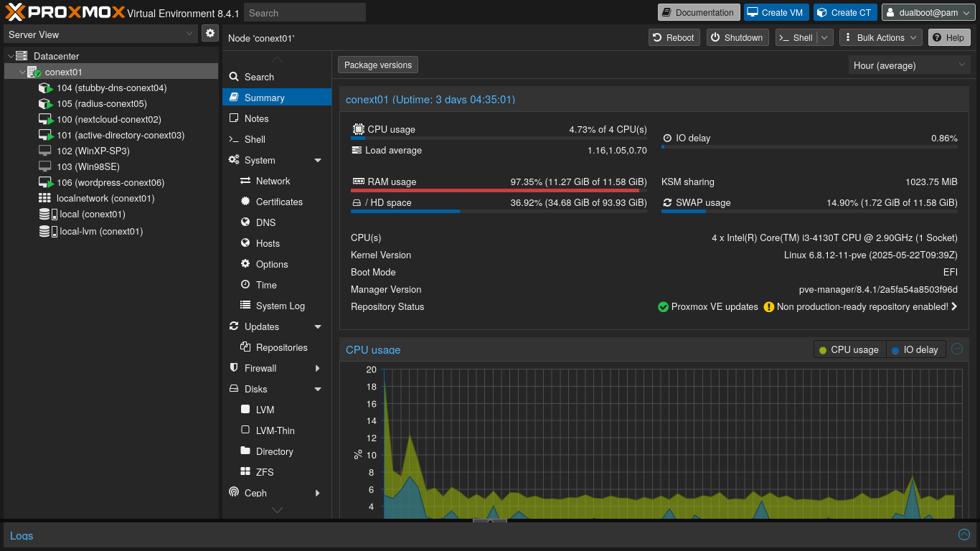This screenshot has width=980, height=551.
Task: Click VM 101 active-directory monitor icon
Action: (x=46, y=135)
